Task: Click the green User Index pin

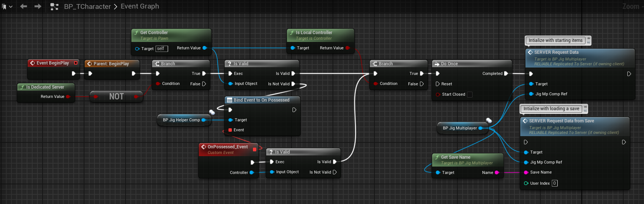Action: coord(526,183)
